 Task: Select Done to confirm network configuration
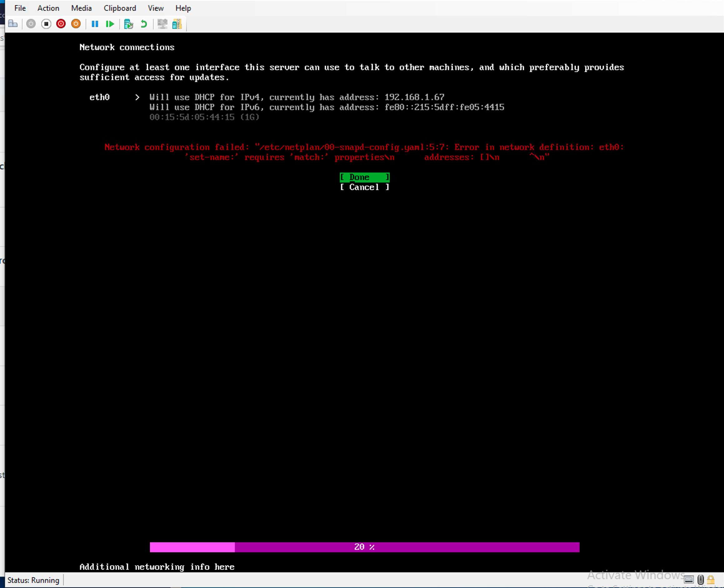coord(364,177)
